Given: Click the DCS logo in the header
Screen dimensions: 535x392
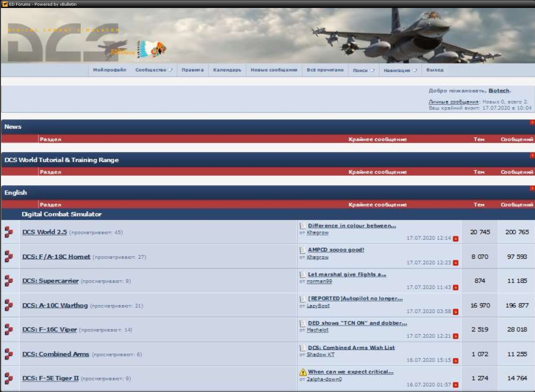Looking at the screenshot, I should pyautogui.click(x=64, y=42).
